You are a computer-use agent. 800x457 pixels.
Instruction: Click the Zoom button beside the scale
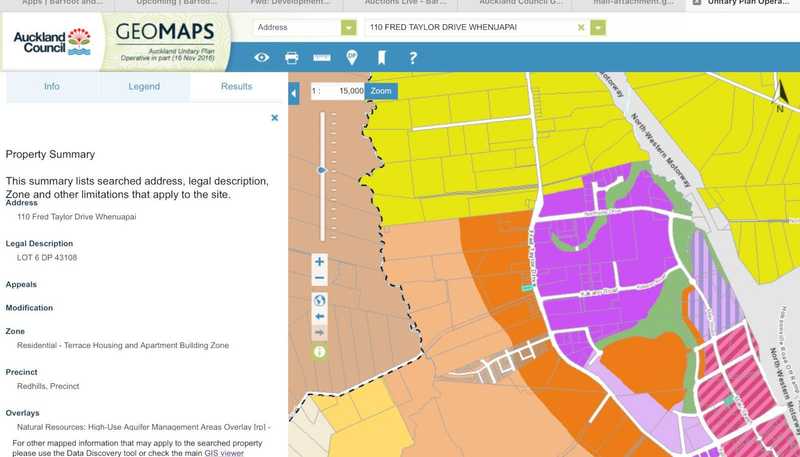(x=381, y=91)
